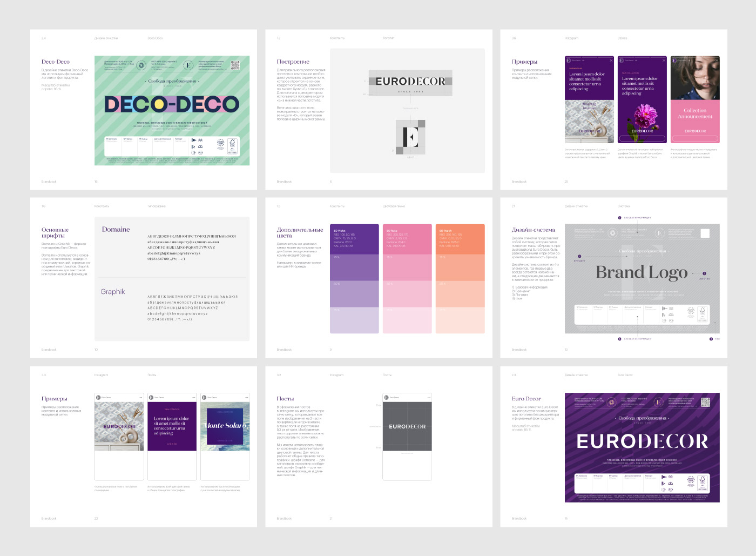
Task: Open the three-dot menu on the Monte Solaro post
Action: click(247, 397)
